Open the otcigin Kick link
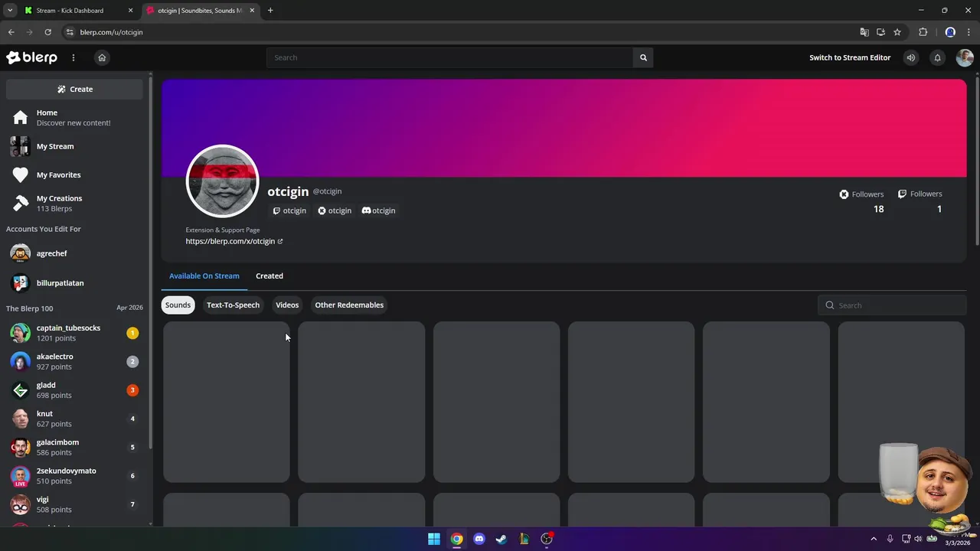 335,210
